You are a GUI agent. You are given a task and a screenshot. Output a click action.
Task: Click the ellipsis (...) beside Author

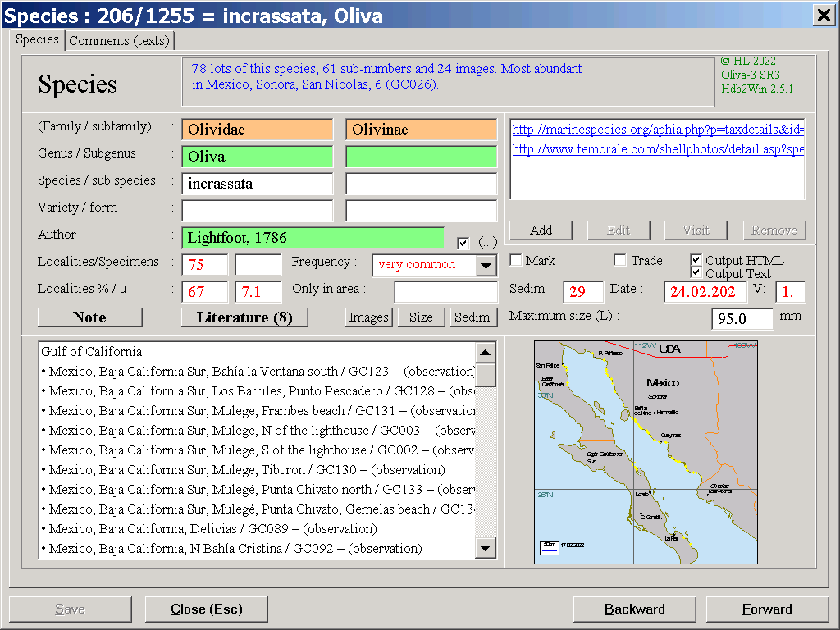click(487, 243)
